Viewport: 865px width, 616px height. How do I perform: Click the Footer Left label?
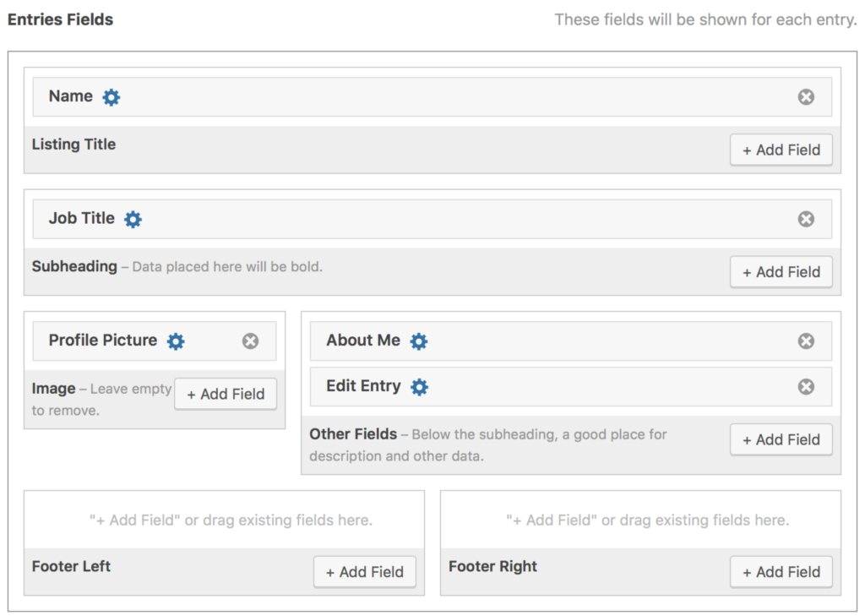71,566
